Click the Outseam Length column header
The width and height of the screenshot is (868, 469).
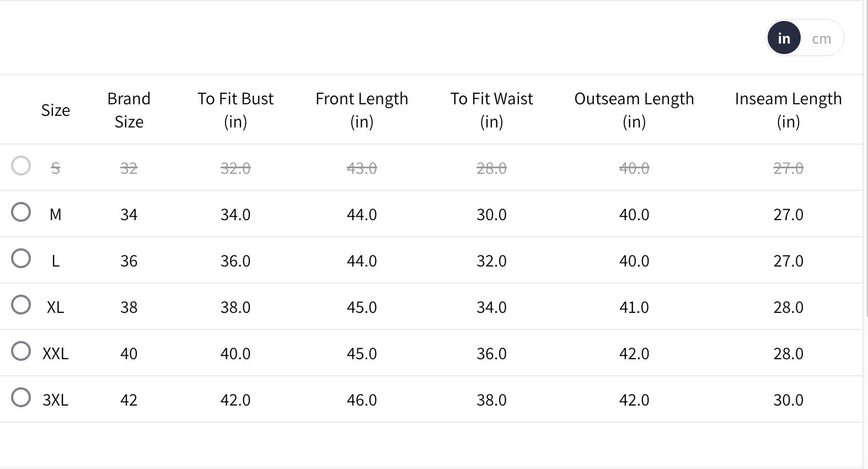[x=634, y=110]
